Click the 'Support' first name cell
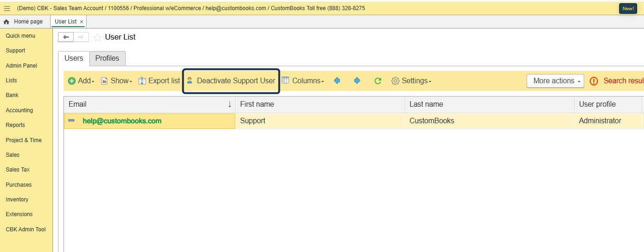The width and height of the screenshot is (644, 252). (x=320, y=121)
